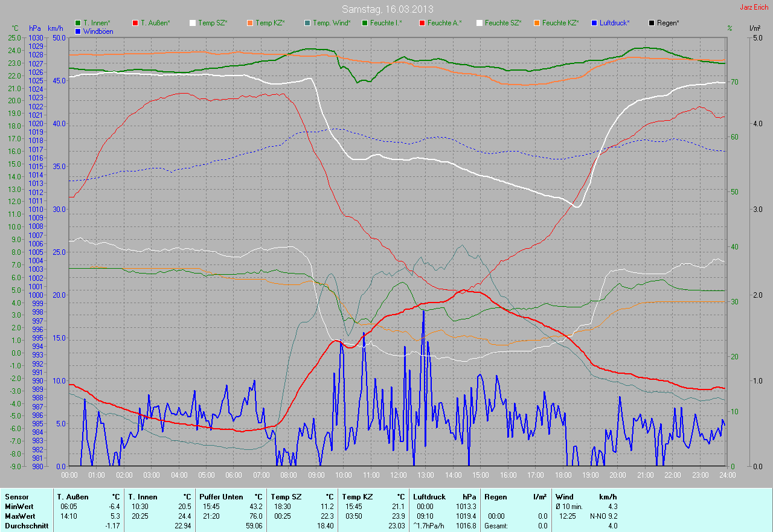Select the 'Luftdruck*' legend label

coord(615,23)
